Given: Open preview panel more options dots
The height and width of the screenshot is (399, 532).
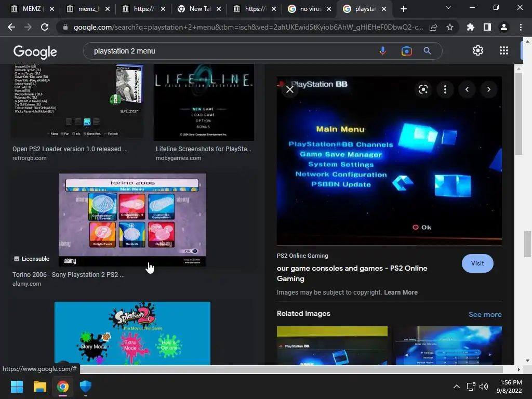Looking at the screenshot, I should point(445,89).
